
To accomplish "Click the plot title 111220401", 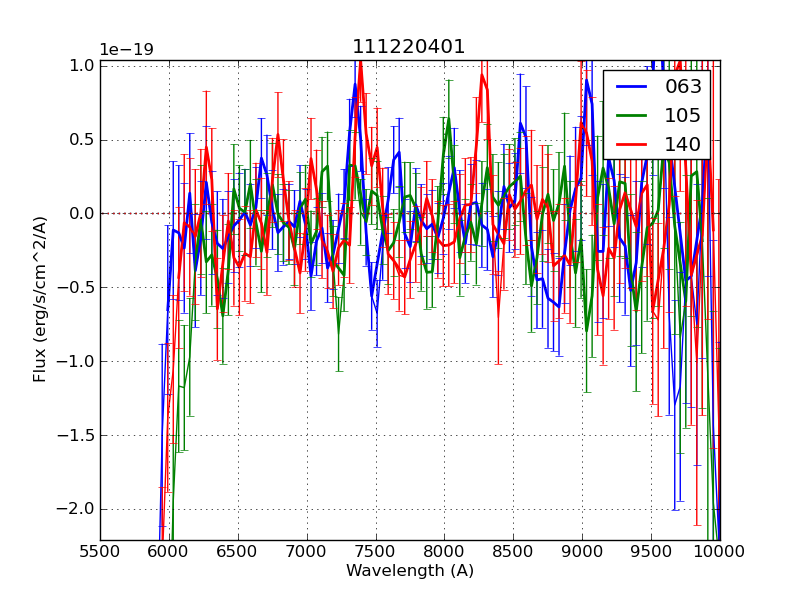I will pyautogui.click(x=409, y=47).
